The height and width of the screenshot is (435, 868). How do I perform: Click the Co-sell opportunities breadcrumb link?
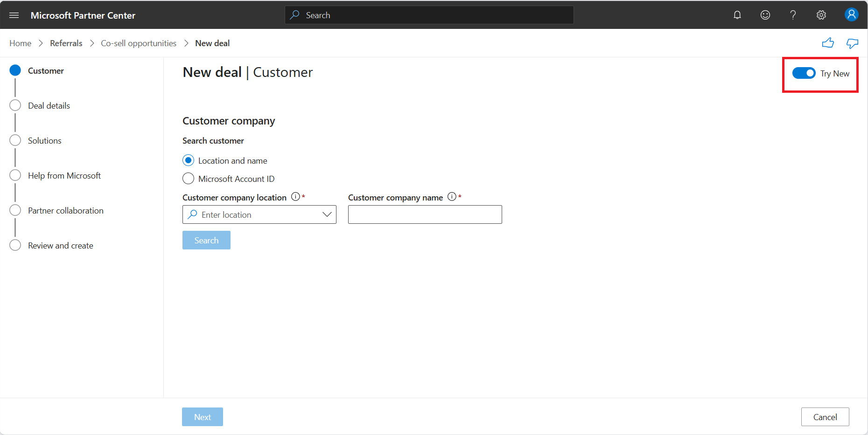139,43
